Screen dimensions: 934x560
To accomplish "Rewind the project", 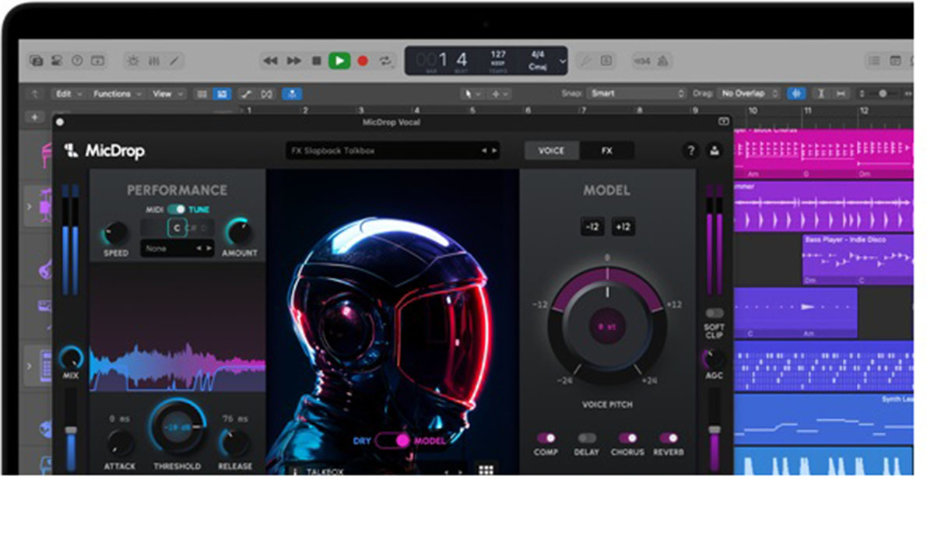I will [x=270, y=61].
